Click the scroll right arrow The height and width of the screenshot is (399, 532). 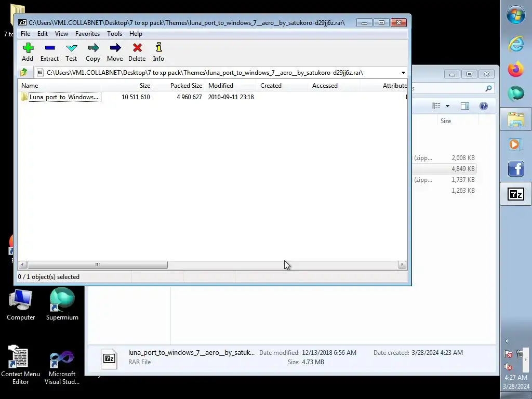tap(402, 264)
